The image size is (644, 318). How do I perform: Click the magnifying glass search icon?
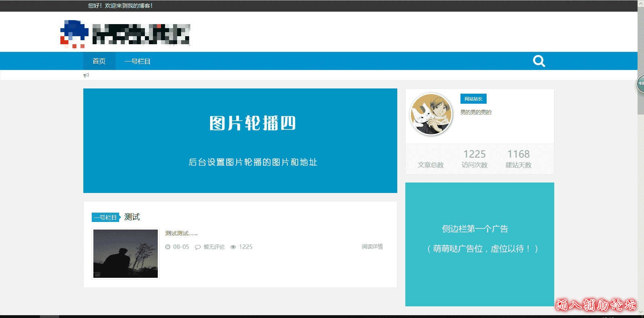pyautogui.click(x=539, y=61)
